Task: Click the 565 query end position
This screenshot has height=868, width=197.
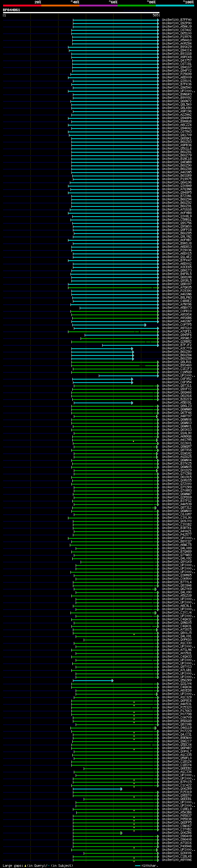Action: pyautogui.click(x=155, y=15)
